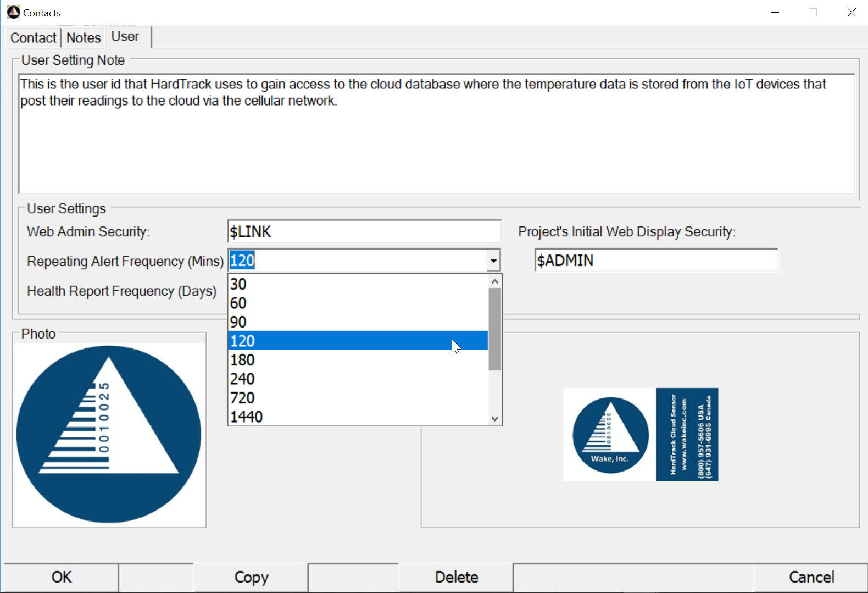Viewport: 868px width, 593px height.
Task: Click the Wake logo contact photo
Action: pos(109,434)
